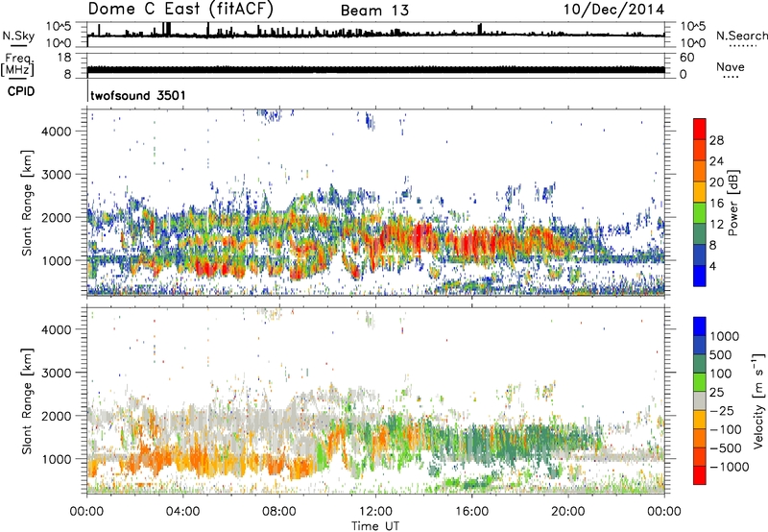Click the date '10/Dec/2014'
Screen dimensions: 768x532
[x=613, y=10]
